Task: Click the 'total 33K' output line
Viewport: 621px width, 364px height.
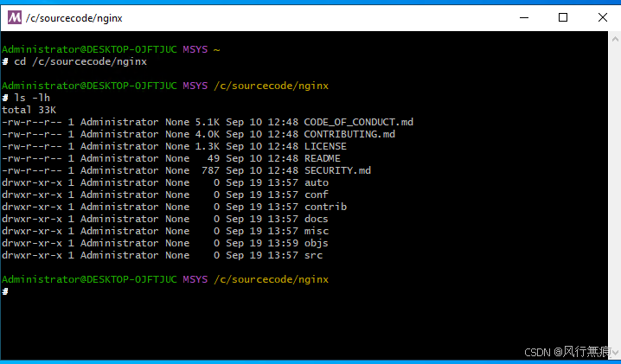Action: point(29,110)
